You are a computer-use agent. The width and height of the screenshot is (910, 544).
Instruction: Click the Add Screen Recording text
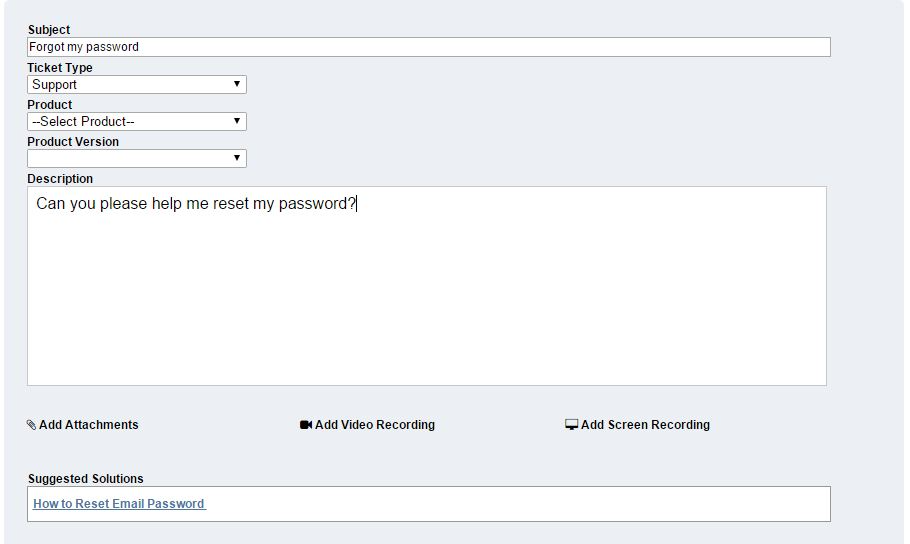[645, 425]
